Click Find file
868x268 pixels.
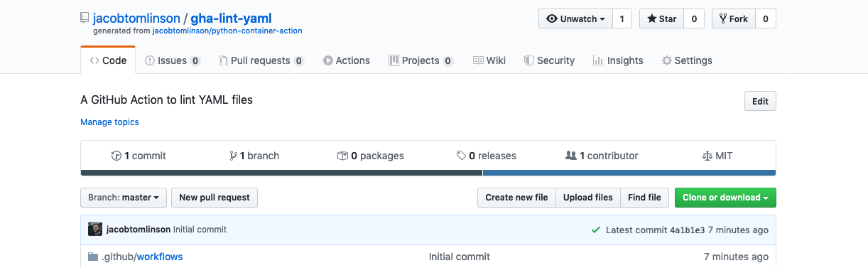[x=644, y=198]
